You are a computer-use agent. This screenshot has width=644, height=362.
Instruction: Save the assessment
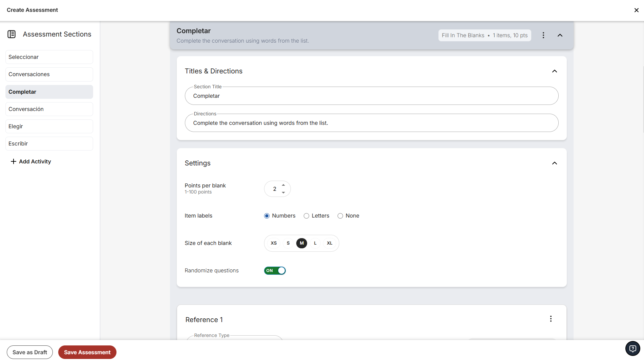87,352
